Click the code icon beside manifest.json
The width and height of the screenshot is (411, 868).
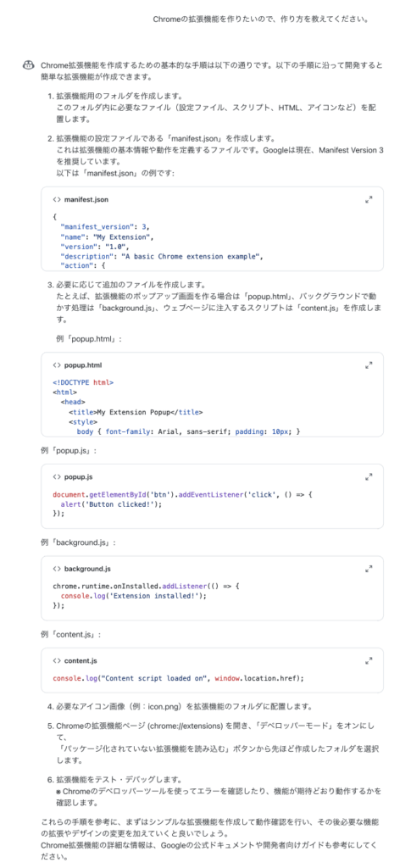(57, 199)
